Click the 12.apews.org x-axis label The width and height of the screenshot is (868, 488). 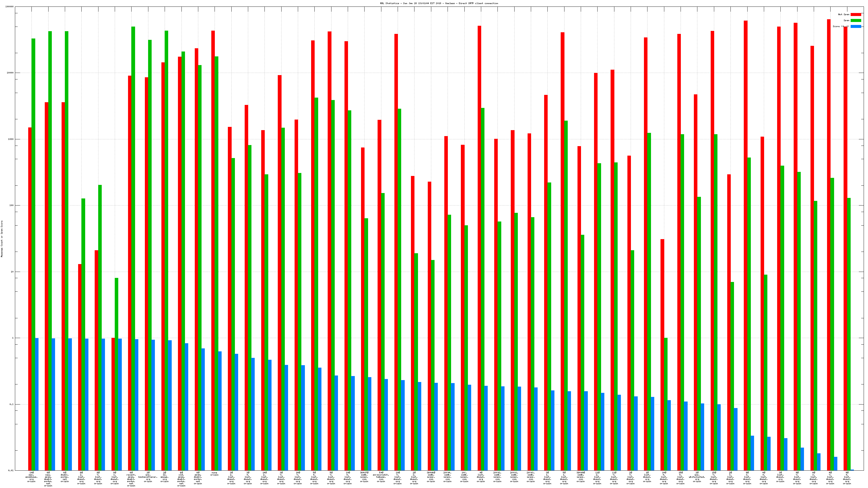tap(164, 477)
